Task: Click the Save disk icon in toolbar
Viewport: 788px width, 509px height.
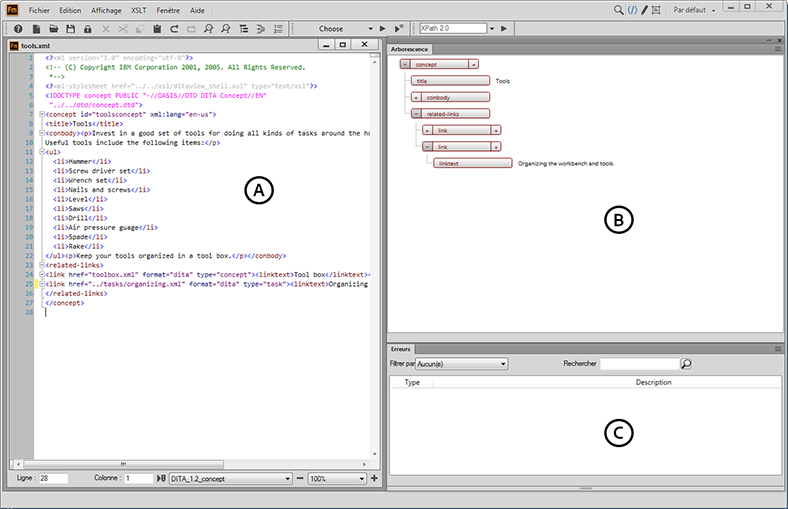Action: coord(69,29)
